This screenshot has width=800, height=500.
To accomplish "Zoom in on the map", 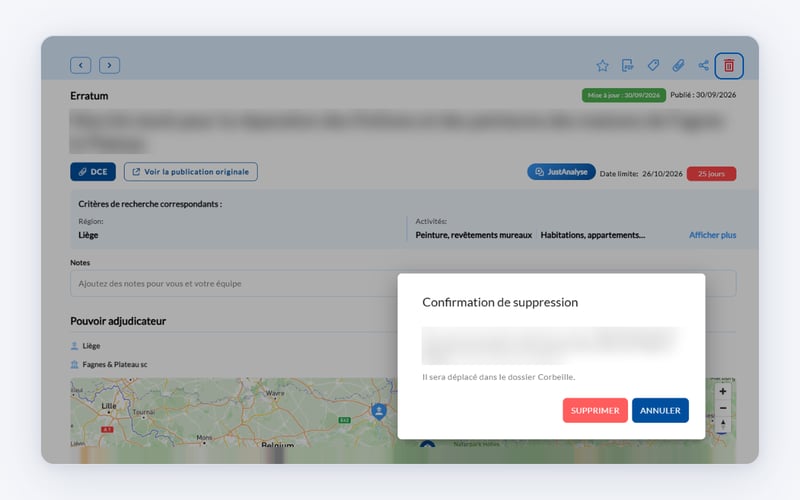I will point(722,391).
